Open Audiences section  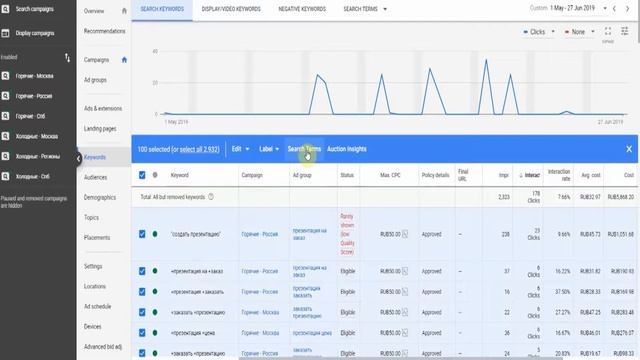[95, 178]
